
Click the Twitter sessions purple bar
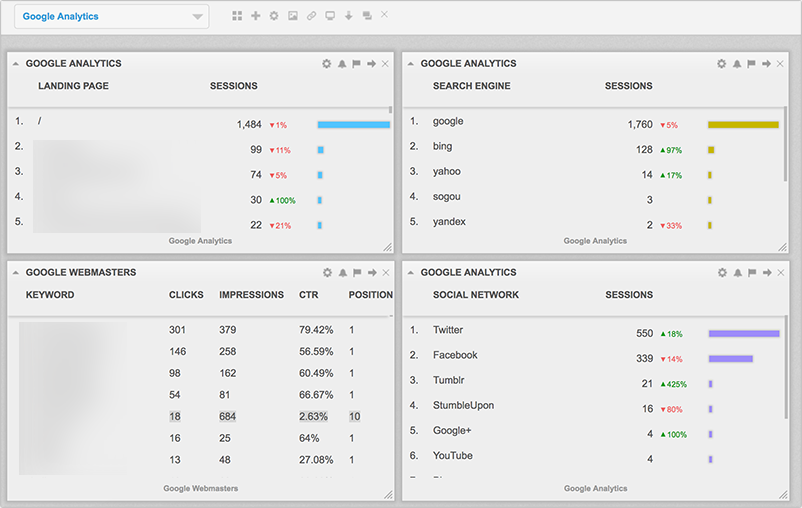743,333
